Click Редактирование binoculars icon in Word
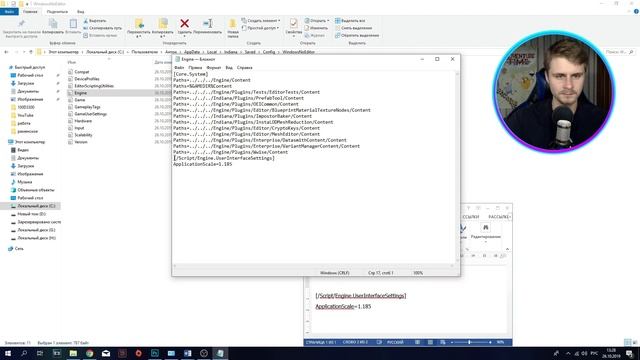 [485, 228]
